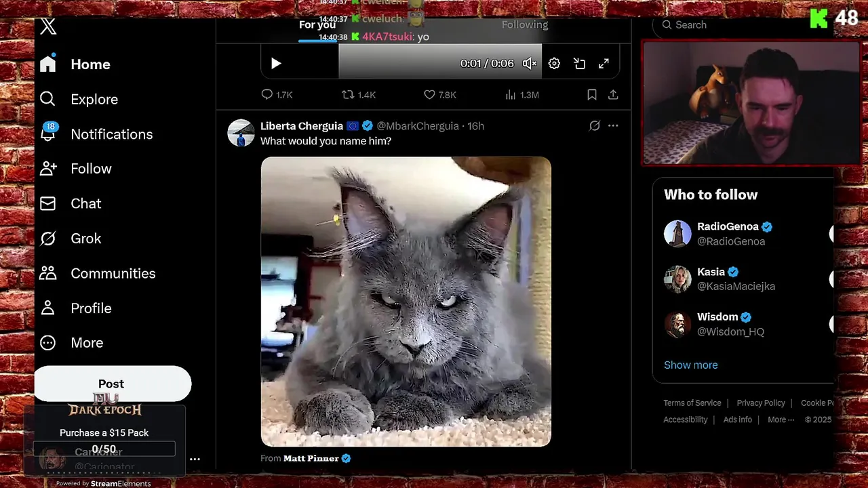Image resolution: width=868 pixels, height=488 pixels.
Task: Open the gray cat image
Action: click(406, 302)
